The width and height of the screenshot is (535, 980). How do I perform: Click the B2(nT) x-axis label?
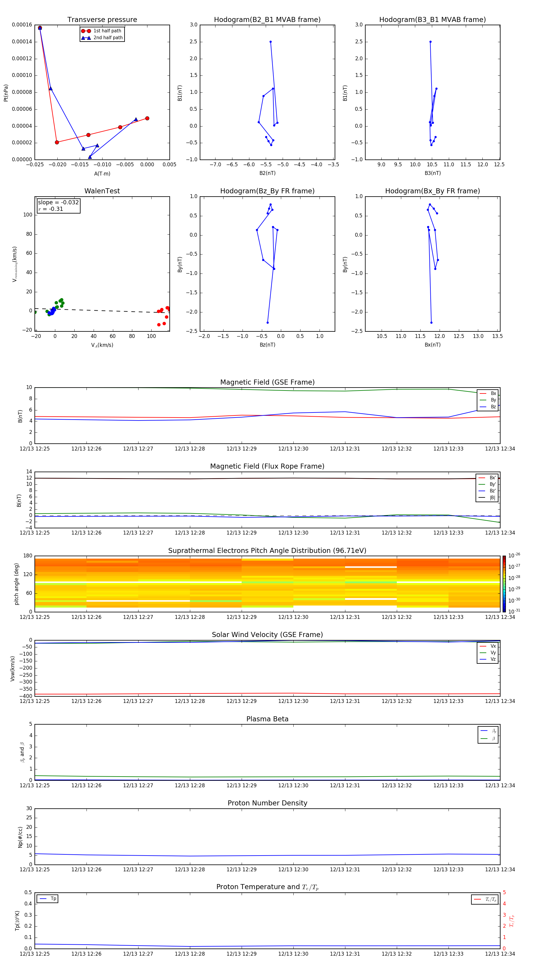[x=267, y=173]
